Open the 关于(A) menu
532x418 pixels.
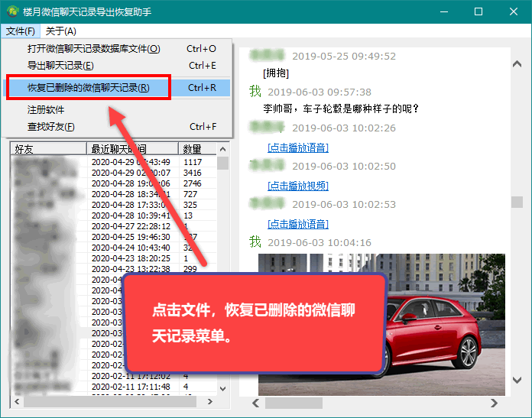pos(60,31)
